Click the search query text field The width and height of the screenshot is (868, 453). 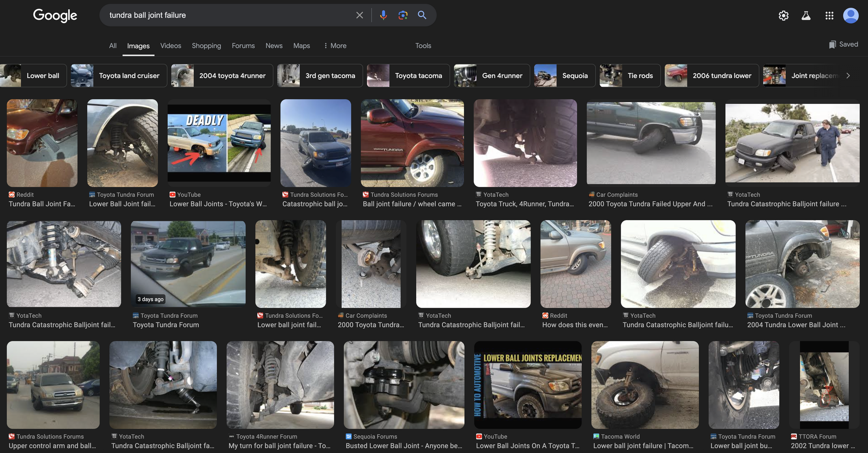(x=229, y=15)
